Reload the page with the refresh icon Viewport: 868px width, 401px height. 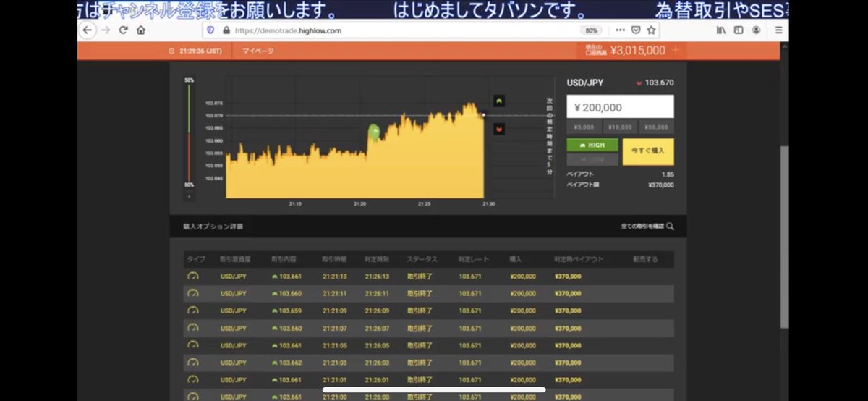[x=124, y=30]
